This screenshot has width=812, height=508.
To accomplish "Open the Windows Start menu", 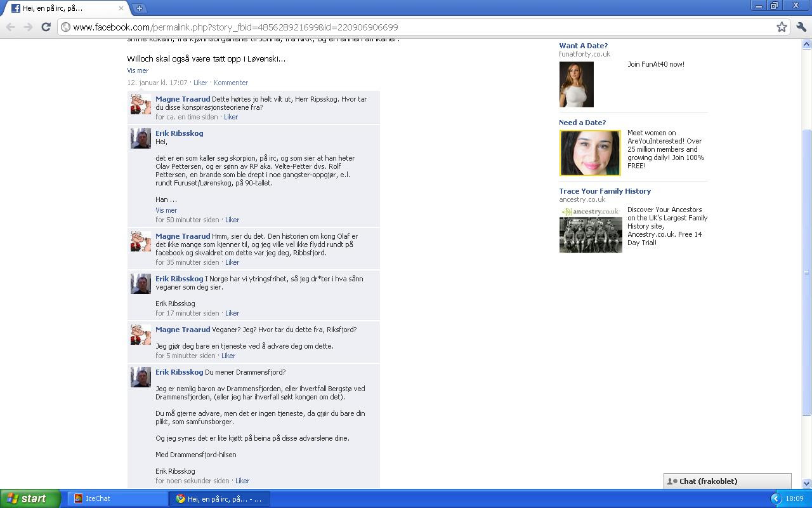I will coord(30,498).
